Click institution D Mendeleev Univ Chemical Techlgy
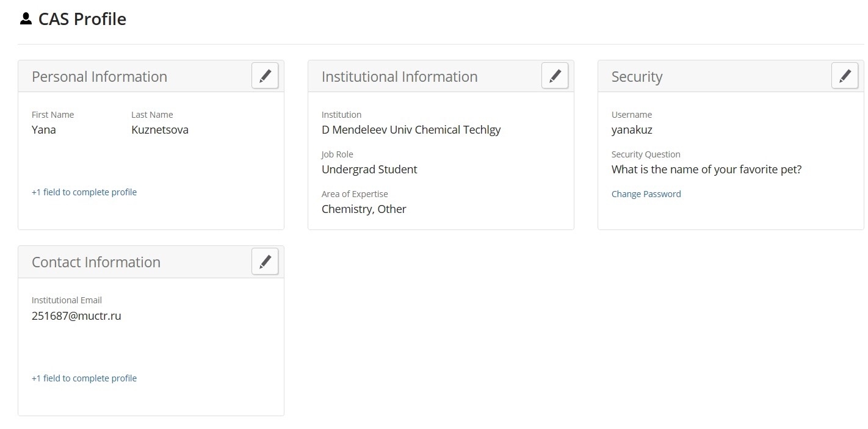This screenshot has height=429, width=868. click(411, 130)
